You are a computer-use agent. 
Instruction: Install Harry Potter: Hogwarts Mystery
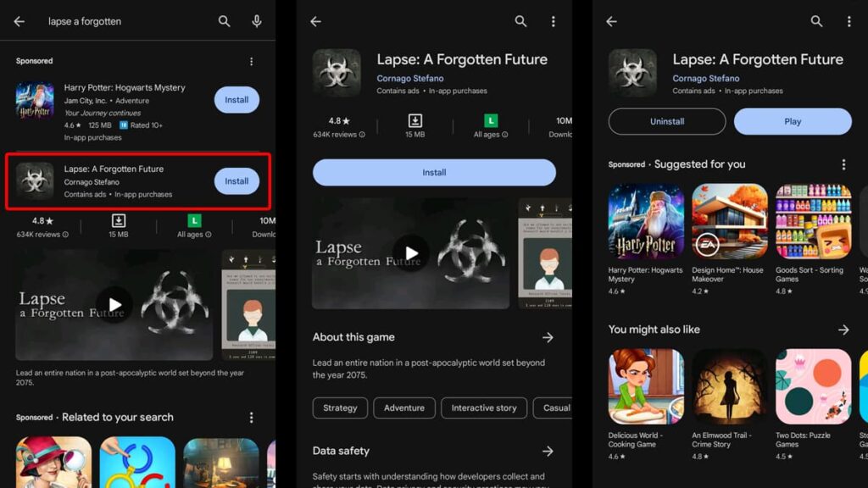(x=236, y=100)
